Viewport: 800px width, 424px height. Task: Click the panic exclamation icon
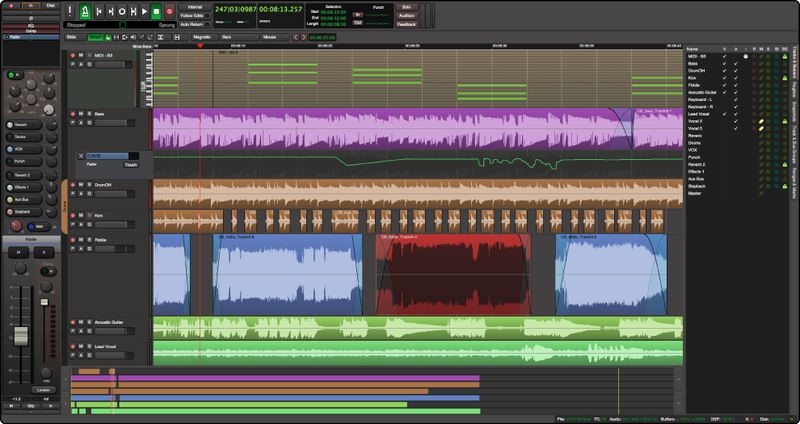pos(71,11)
